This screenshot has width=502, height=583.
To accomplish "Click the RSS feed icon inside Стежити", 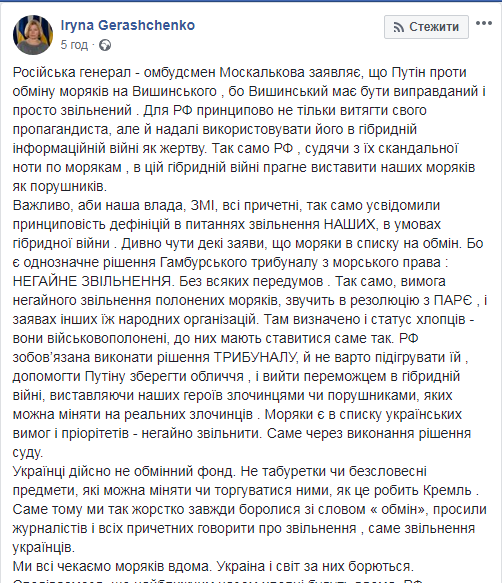I will [x=399, y=27].
